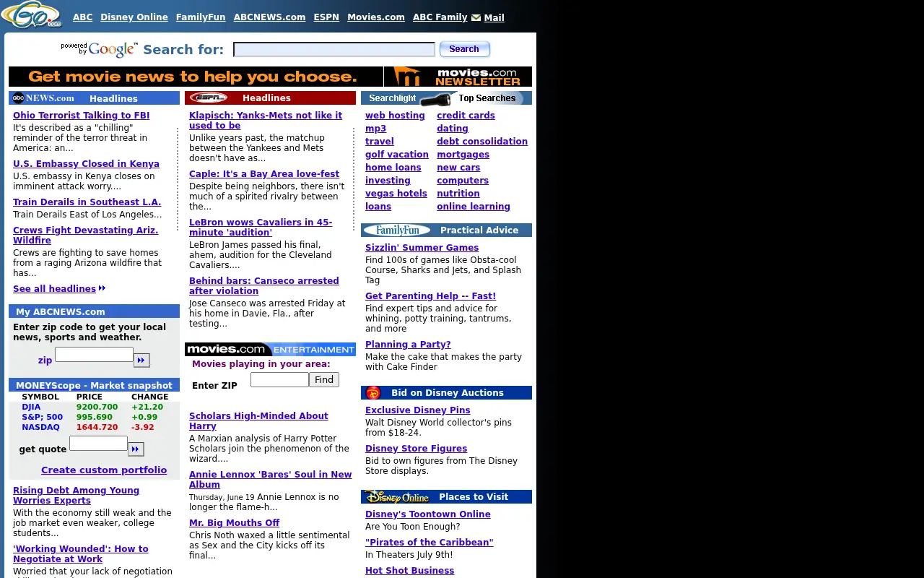
Task: Open Create custom portfolio link
Action: click(104, 470)
